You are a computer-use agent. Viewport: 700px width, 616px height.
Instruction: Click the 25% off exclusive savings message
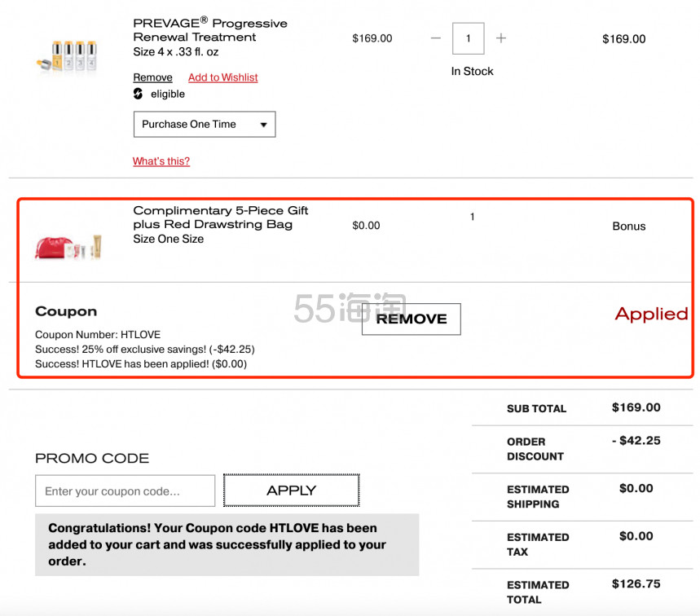coord(145,349)
